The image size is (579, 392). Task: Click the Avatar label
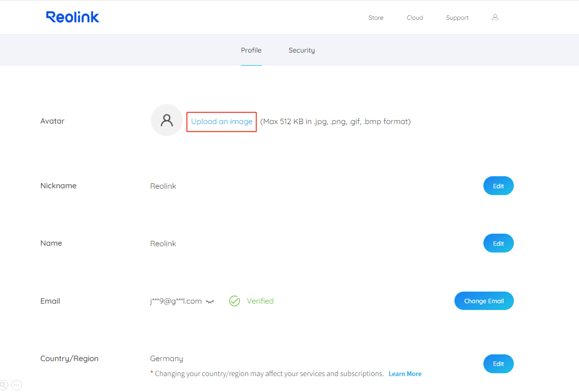click(x=52, y=121)
